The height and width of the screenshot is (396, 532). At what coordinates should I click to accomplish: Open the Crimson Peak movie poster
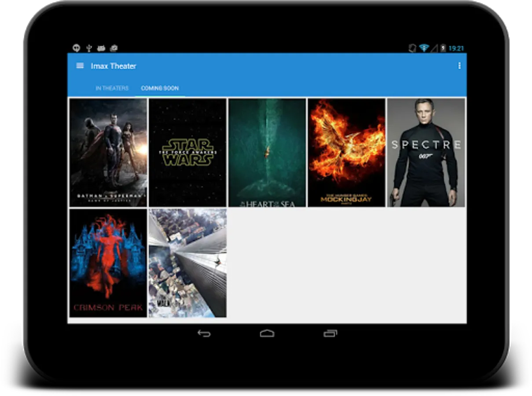[x=108, y=263]
